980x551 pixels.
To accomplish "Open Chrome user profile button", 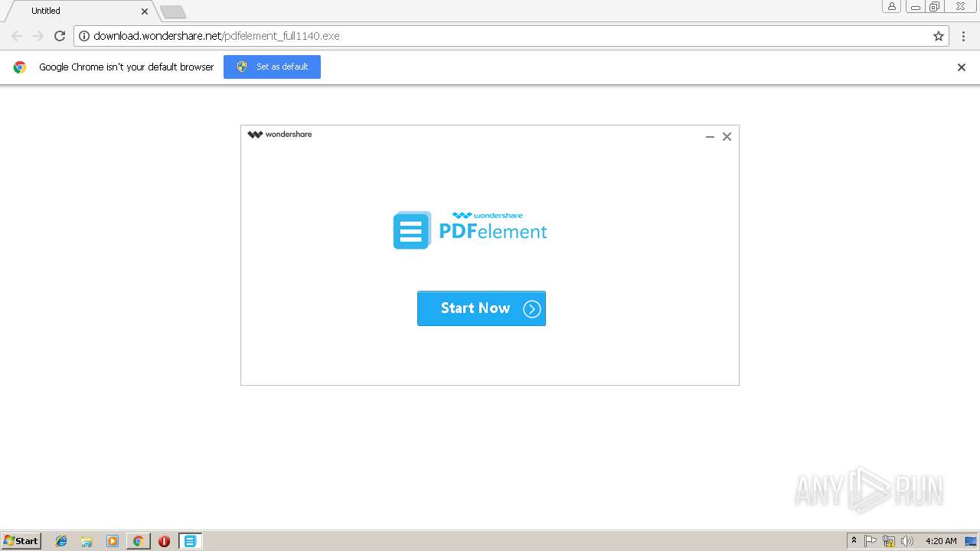I will (x=892, y=7).
